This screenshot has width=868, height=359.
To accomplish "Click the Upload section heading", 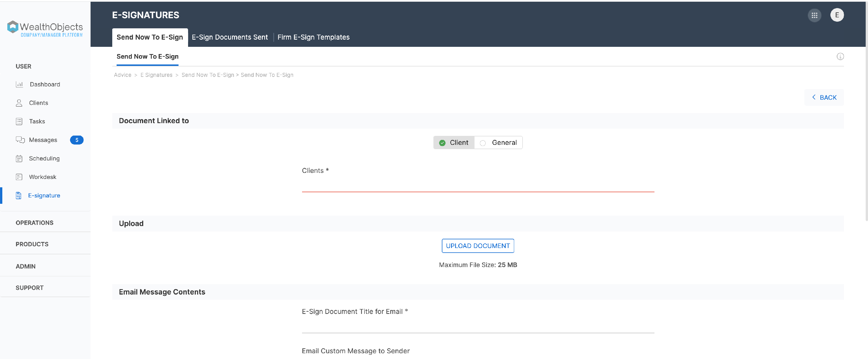I will (131, 224).
